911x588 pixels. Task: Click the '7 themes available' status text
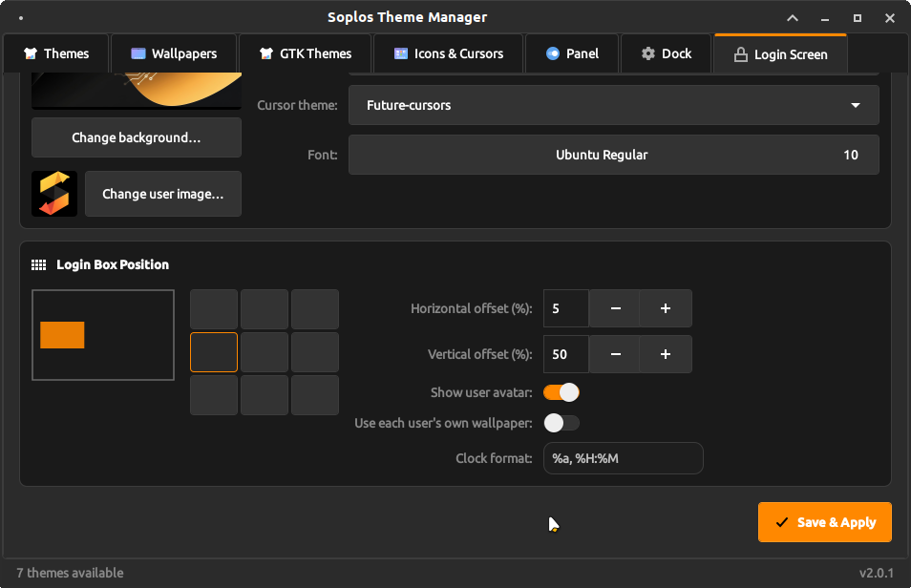coord(70,573)
